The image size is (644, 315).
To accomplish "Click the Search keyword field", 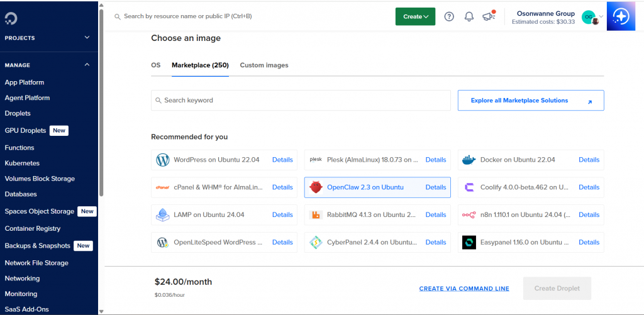I will point(301,101).
